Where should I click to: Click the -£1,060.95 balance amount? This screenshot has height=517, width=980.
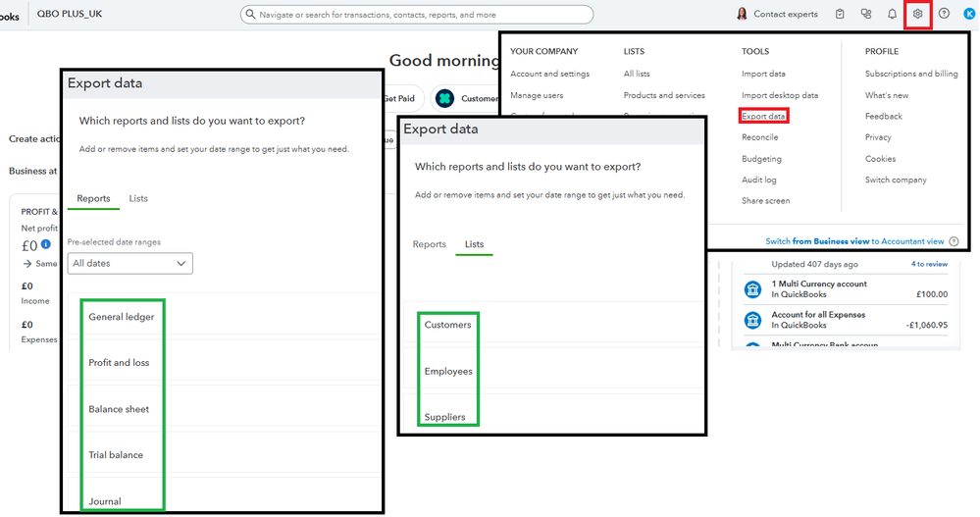coord(927,325)
